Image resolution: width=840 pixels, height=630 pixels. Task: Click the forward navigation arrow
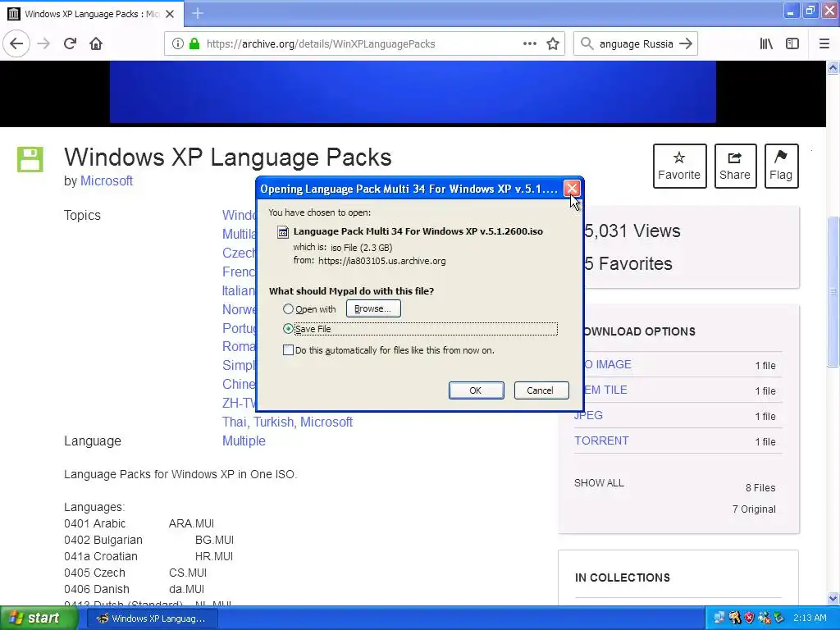[x=43, y=44]
